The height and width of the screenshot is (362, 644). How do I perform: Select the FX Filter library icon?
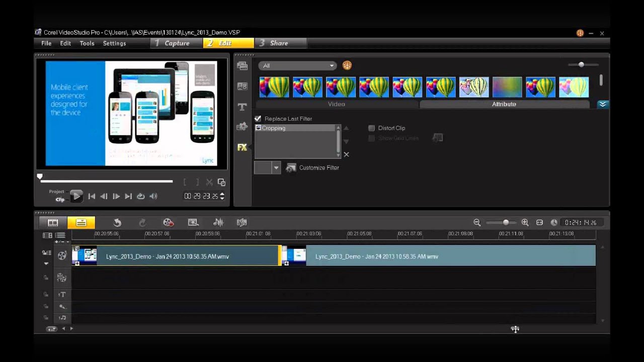click(242, 147)
